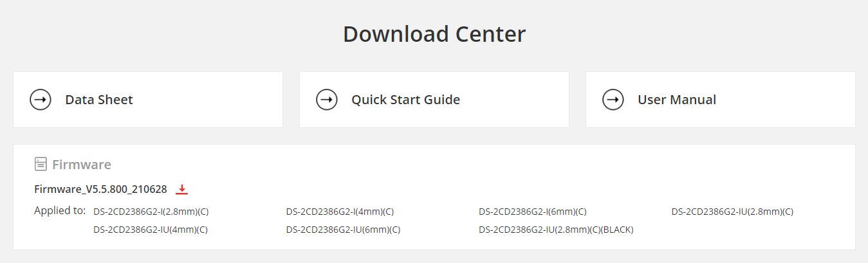868x263 pixels.
Task: Click model DS-2CD2386G2-I(2.8mm)(C)
Action: pyautogui.click(x=151, y=212)
